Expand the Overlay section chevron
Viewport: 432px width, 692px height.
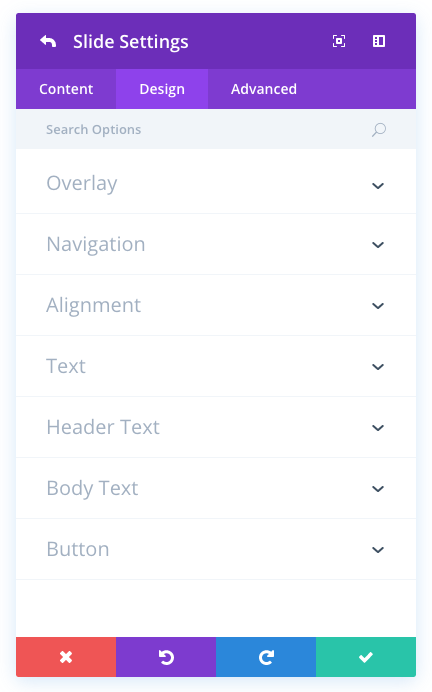(378, 186)
